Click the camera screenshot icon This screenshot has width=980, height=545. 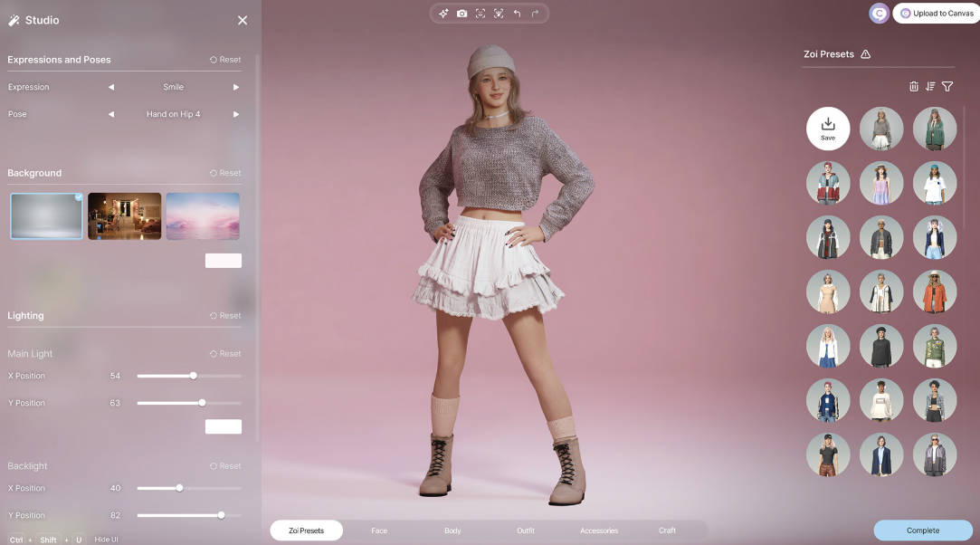[461, 14]
